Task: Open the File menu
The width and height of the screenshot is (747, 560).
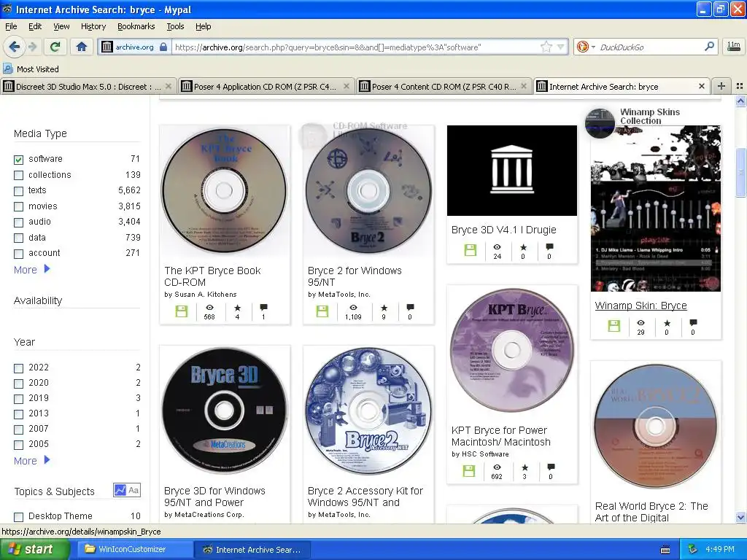Action: [11, 26]
